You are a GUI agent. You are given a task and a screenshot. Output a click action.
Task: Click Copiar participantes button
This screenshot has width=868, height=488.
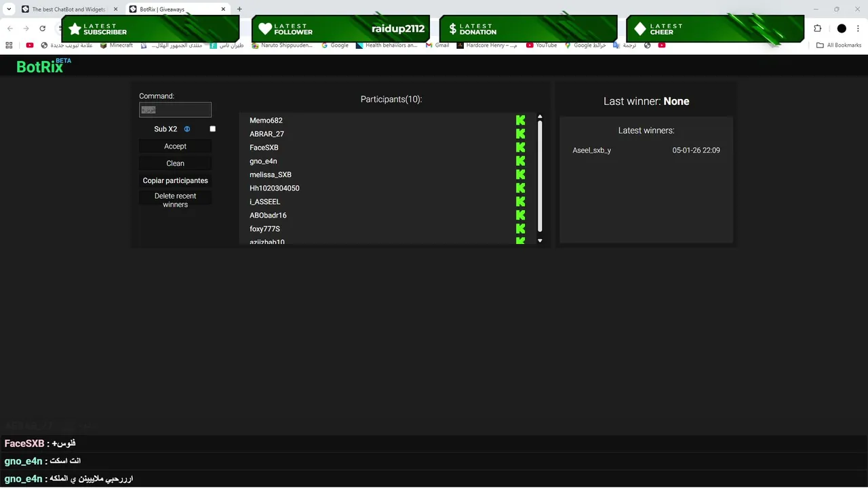(175, 180)
